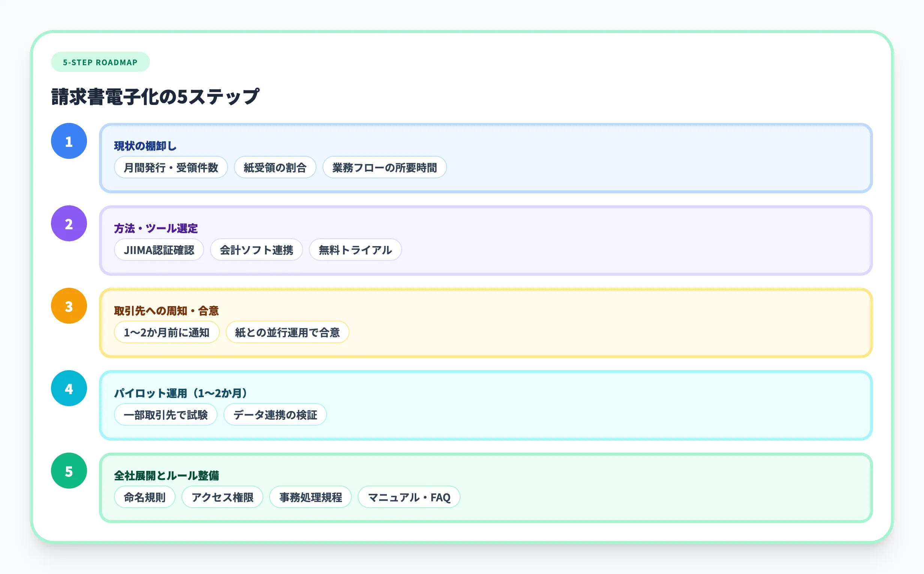
Task: Select the step 4 numbered circle
Action: (x=69, y=389)
